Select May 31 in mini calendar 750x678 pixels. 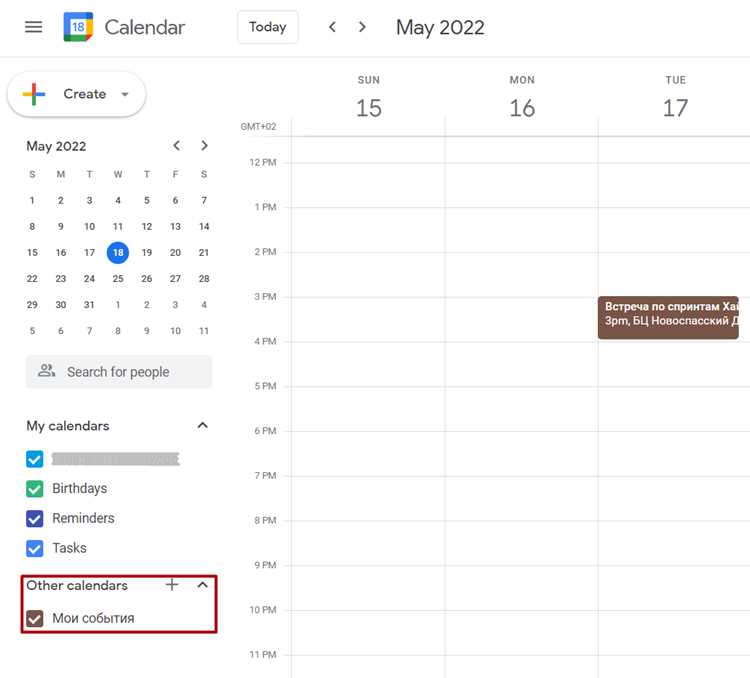(x=89, y=305)
